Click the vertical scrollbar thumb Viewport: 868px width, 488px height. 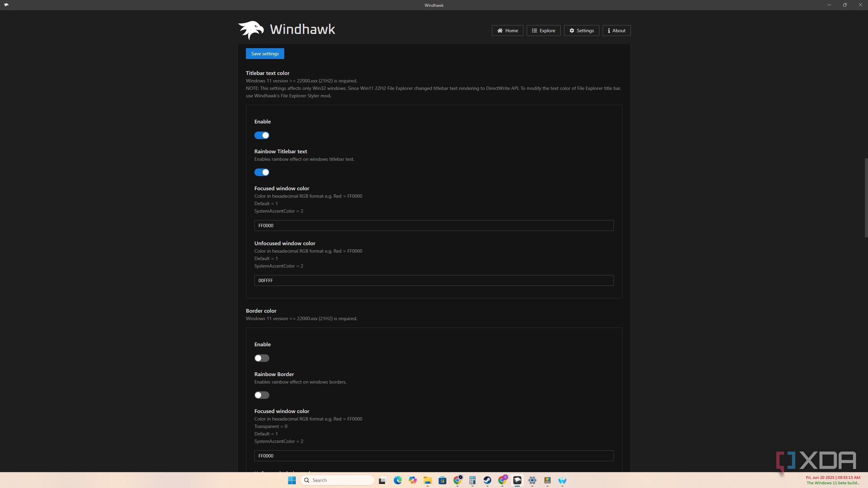[x=866, y=198]
